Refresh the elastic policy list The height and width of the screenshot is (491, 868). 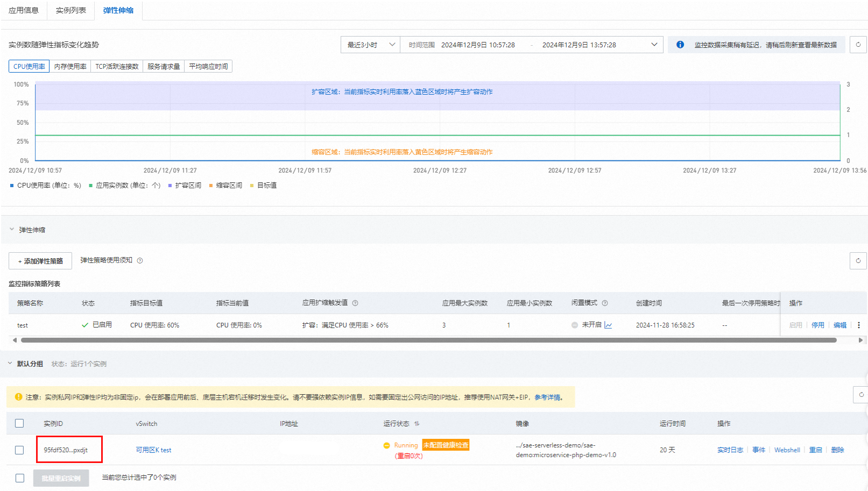coord(858,261)
